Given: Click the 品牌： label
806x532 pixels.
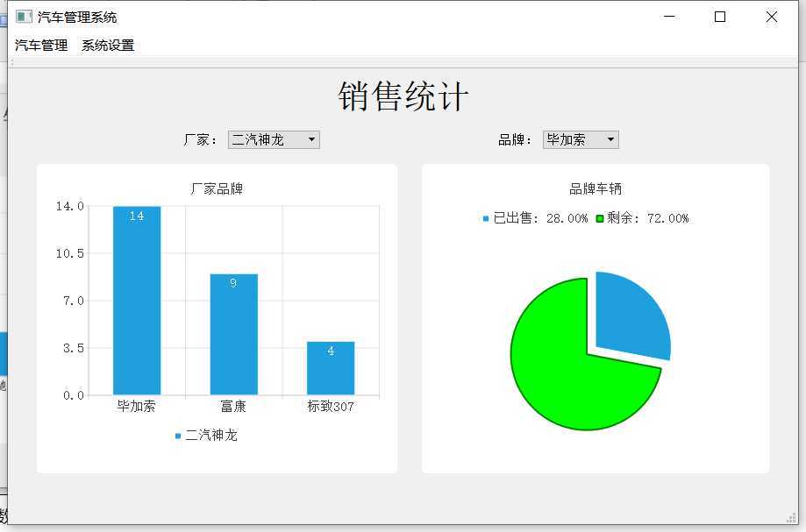Looking at the screenshot, I should click(516, 139).
